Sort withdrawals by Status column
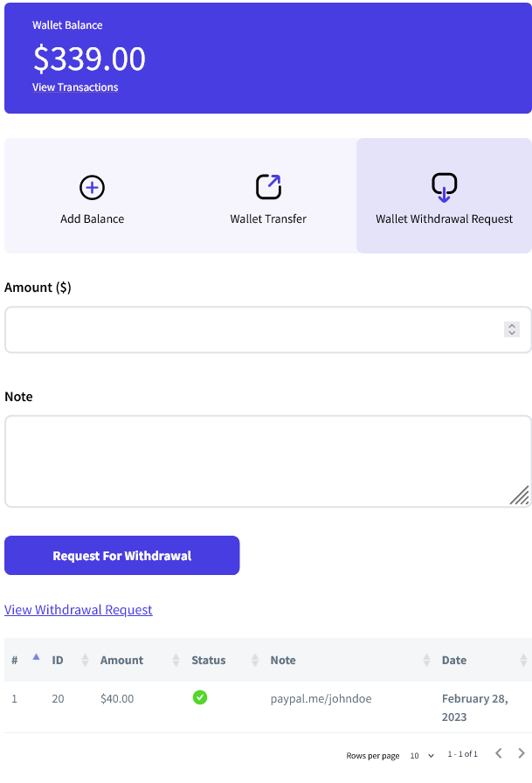Image resolution: width=532 pixels, height=783 pixels. point(255,661)
